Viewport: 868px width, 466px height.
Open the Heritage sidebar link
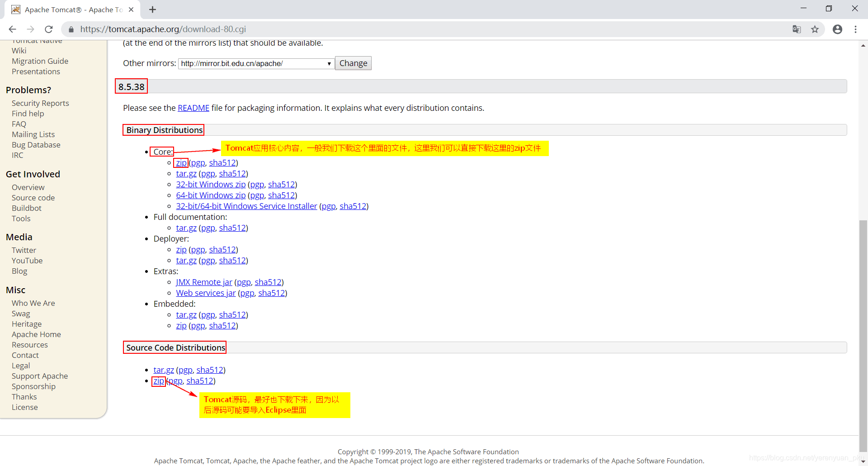click(x=27, y=324)
